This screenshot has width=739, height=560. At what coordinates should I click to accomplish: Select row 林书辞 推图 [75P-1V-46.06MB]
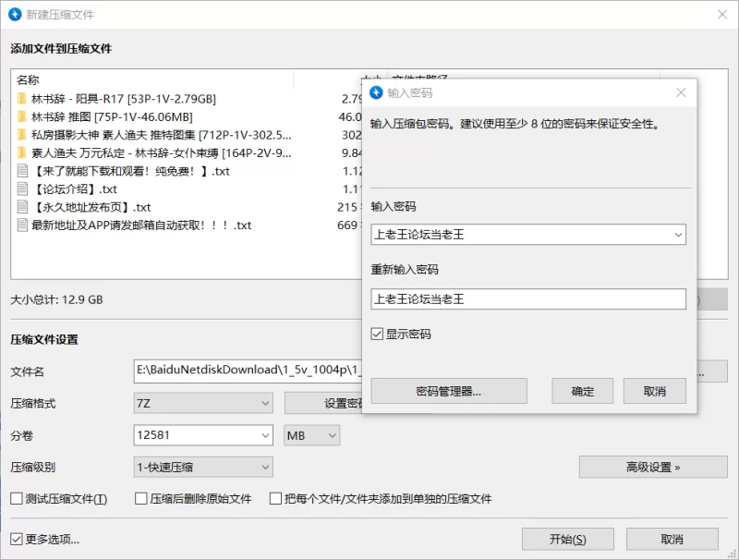coord(112,116)
